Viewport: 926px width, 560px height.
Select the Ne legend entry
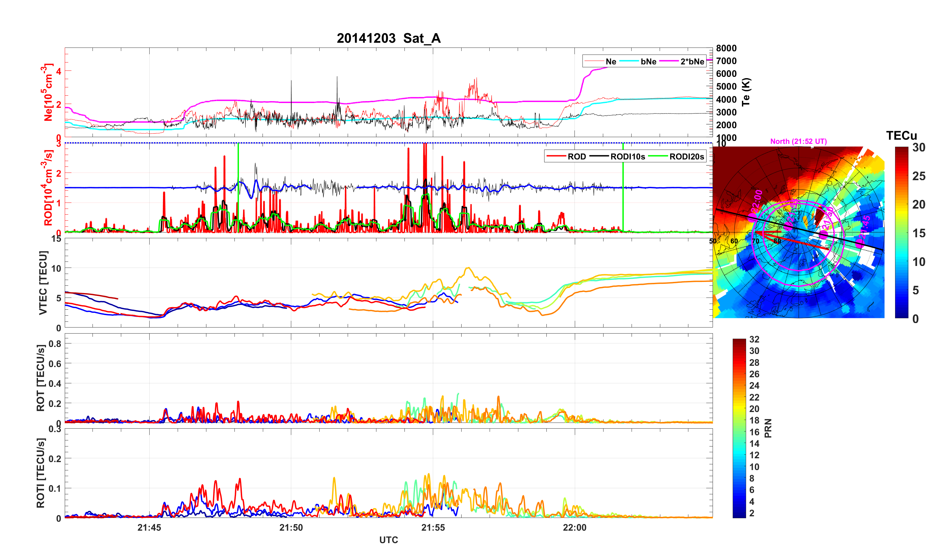click(611, 62)
